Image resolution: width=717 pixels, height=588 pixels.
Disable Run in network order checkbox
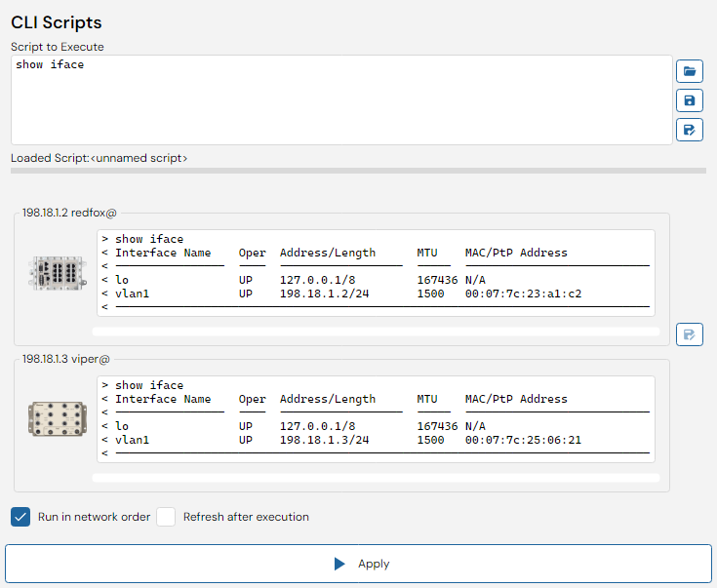pyautogui.click(x=20, y=517)
